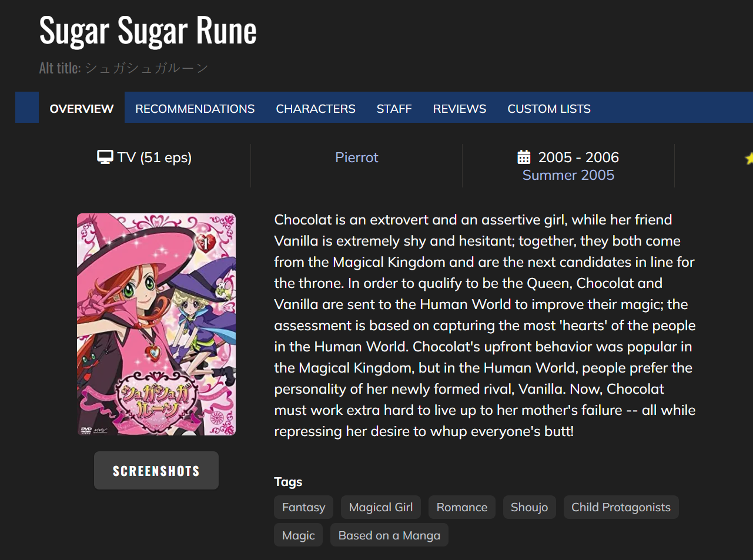View the Reviews tab
Viewport: 753px width, 560px height.
click(459, 109)
